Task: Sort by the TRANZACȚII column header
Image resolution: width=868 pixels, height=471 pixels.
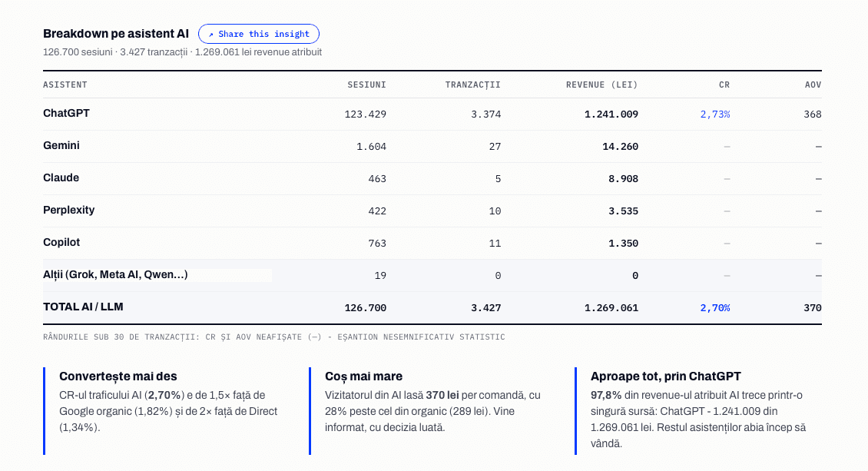Action: pyautogui.click(x=472, y=85)
